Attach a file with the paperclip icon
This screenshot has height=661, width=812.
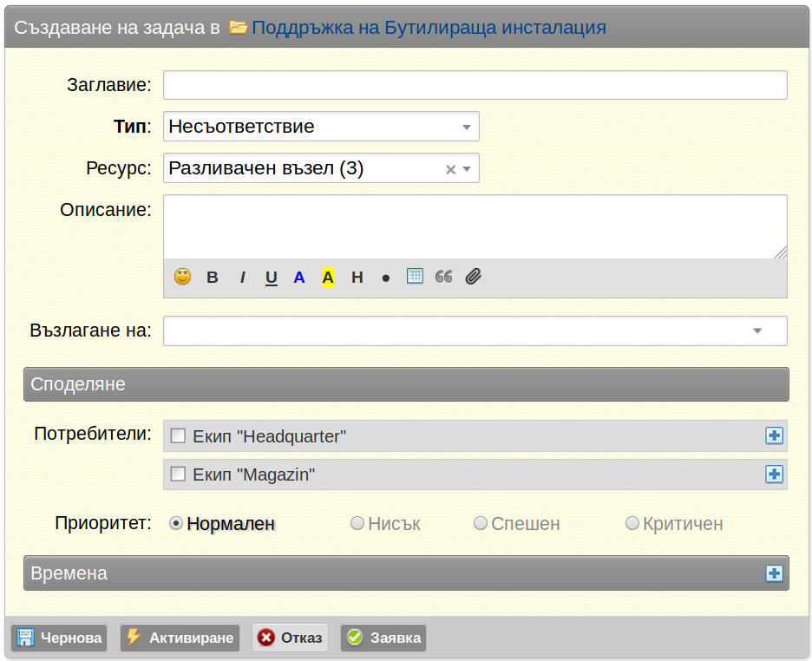[x=474, y=277]
